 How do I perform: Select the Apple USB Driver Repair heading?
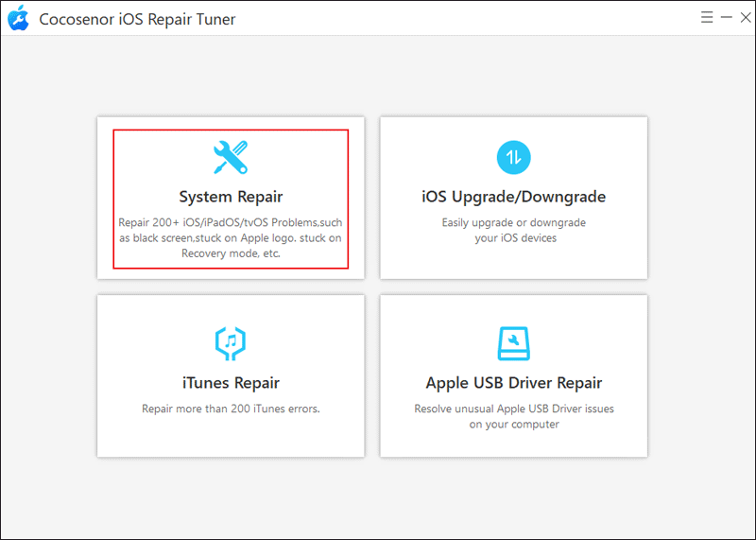[513, 383]
